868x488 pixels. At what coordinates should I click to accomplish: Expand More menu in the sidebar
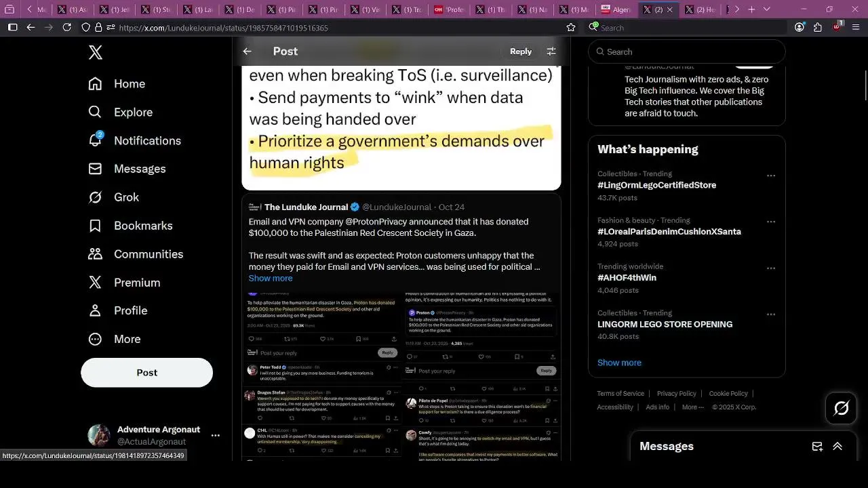click(x=115, y=339)
